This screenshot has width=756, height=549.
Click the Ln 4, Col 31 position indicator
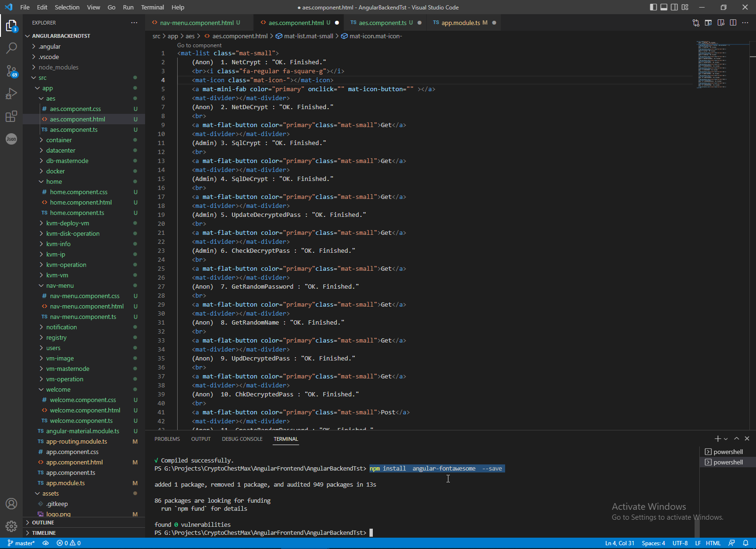point(620,543)
